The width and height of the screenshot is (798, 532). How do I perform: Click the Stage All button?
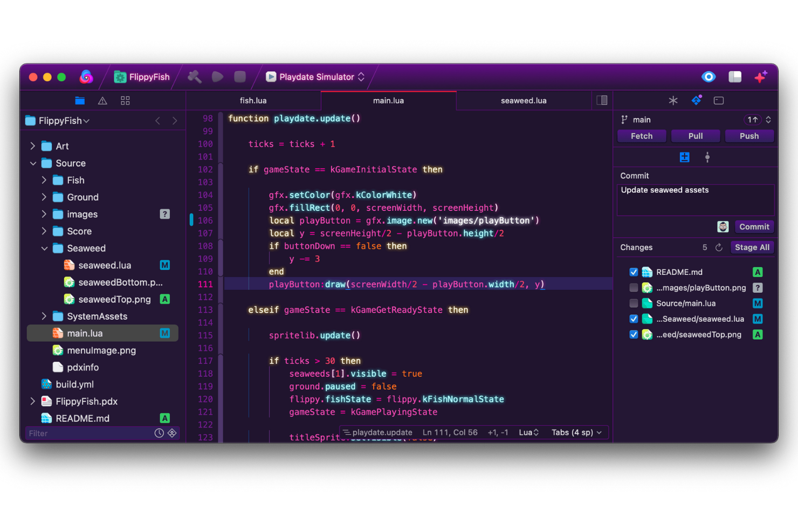[752, 247]
